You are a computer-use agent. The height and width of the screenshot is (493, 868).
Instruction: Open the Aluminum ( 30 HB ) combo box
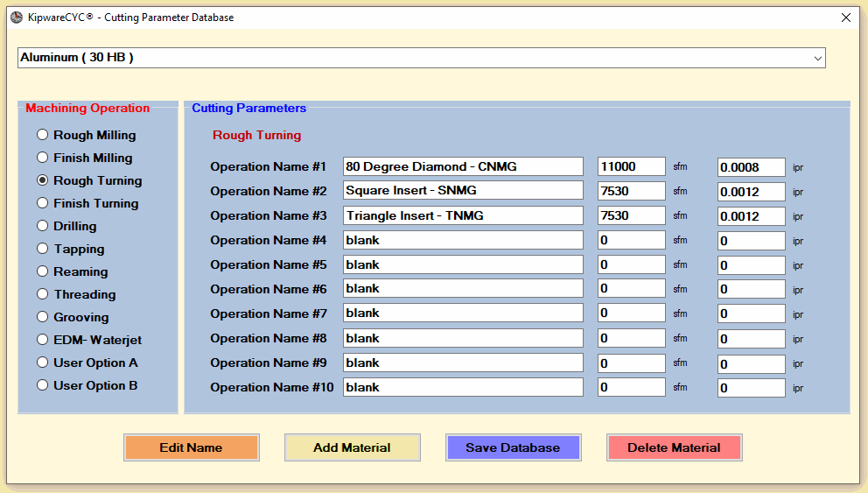(x=421, y=58)
